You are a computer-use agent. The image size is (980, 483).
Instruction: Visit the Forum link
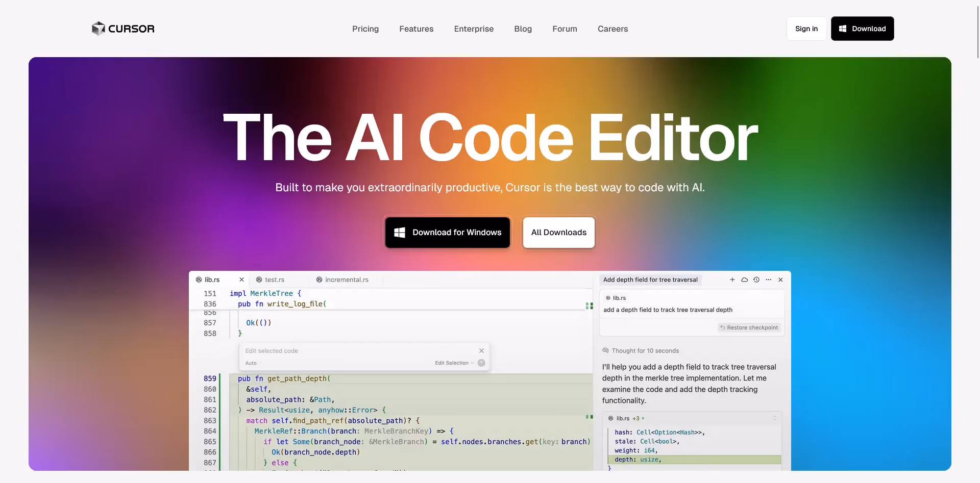coord(565,29)
